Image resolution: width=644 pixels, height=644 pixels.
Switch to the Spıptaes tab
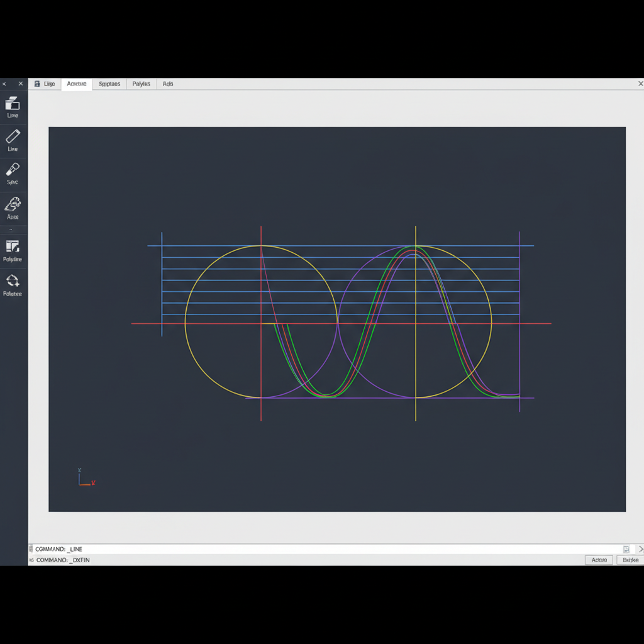coord(109,84)
